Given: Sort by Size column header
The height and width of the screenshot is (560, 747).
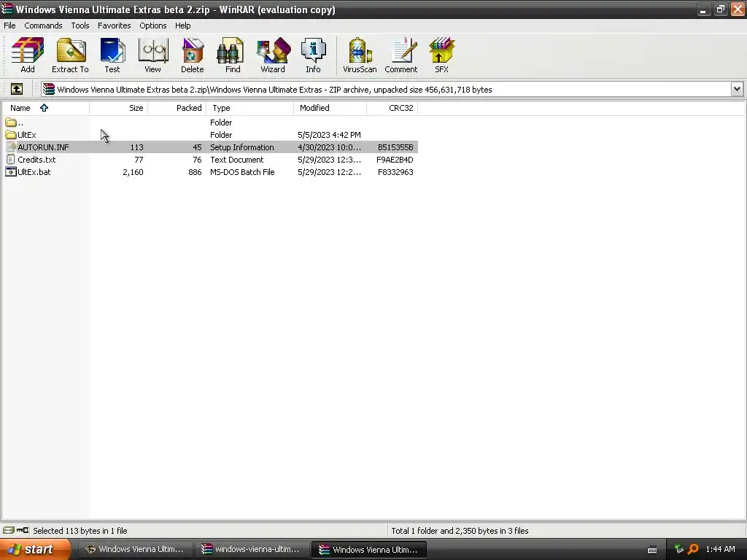Looking at the screenshot, I should (119, 108).
